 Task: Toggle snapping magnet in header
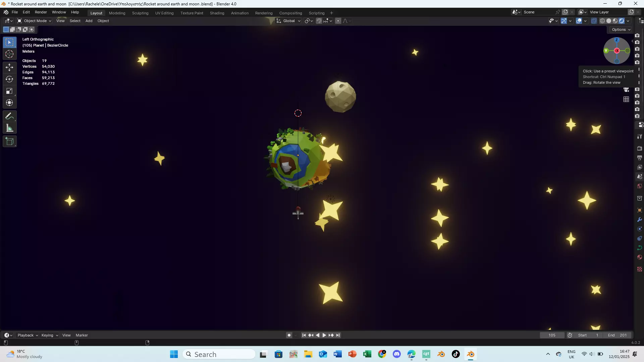pyautogui.click(x=319, y=21)
